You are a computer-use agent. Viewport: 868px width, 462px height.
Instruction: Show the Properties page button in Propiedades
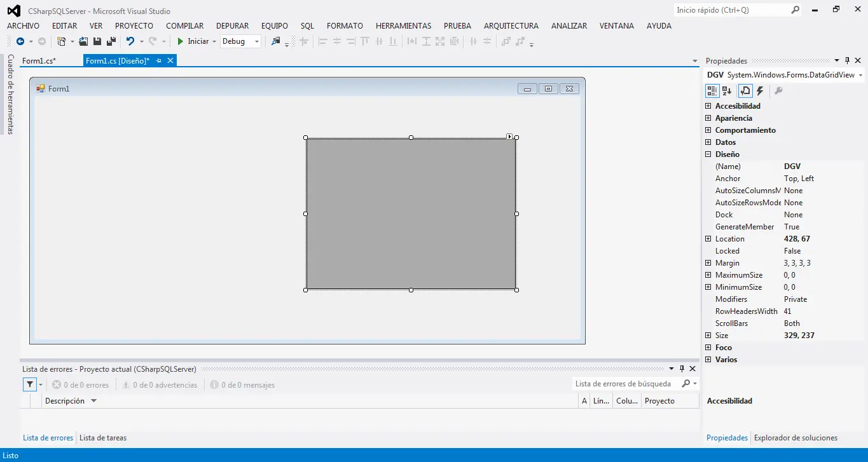coord(745,91)
